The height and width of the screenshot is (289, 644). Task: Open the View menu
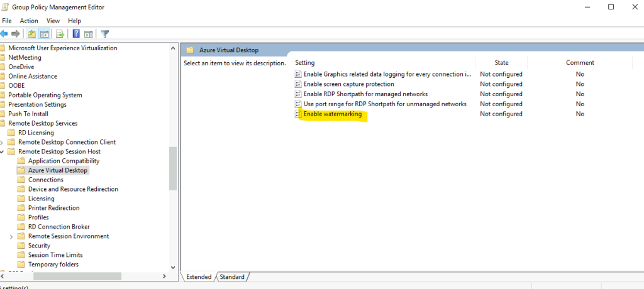tap(53, 21)
